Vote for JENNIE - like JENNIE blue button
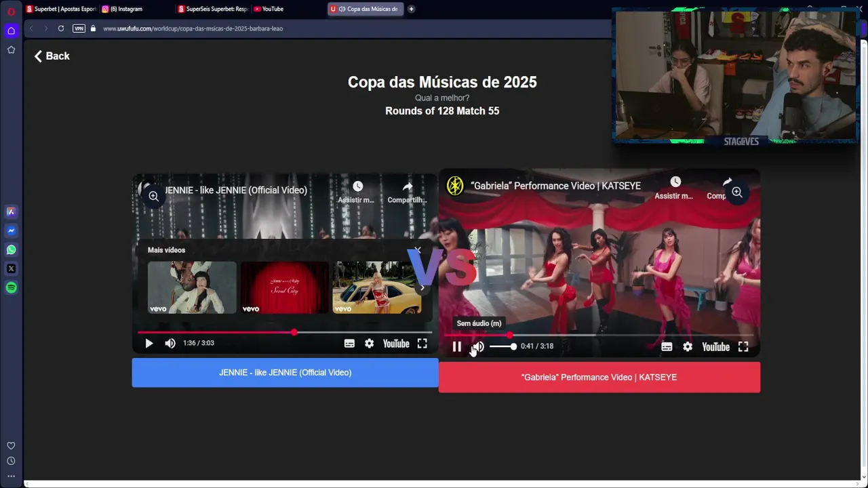This screenshot has height=488, width=868. [285, 373]
